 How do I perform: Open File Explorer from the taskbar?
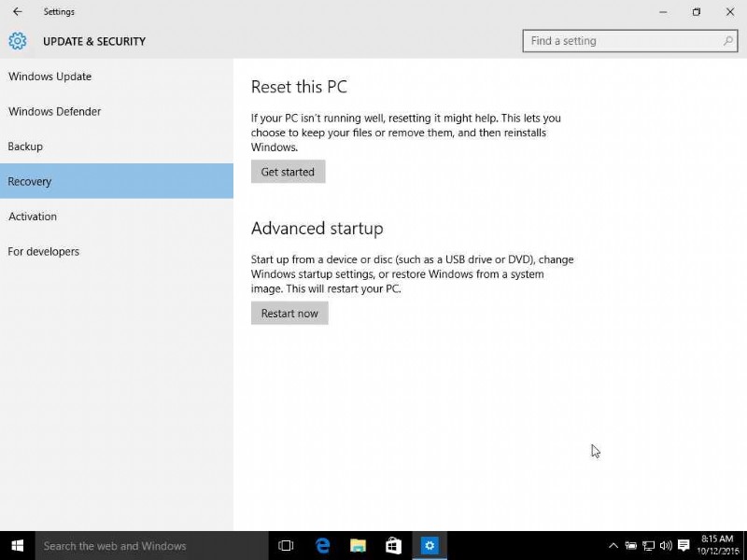(x=358, y=545)
